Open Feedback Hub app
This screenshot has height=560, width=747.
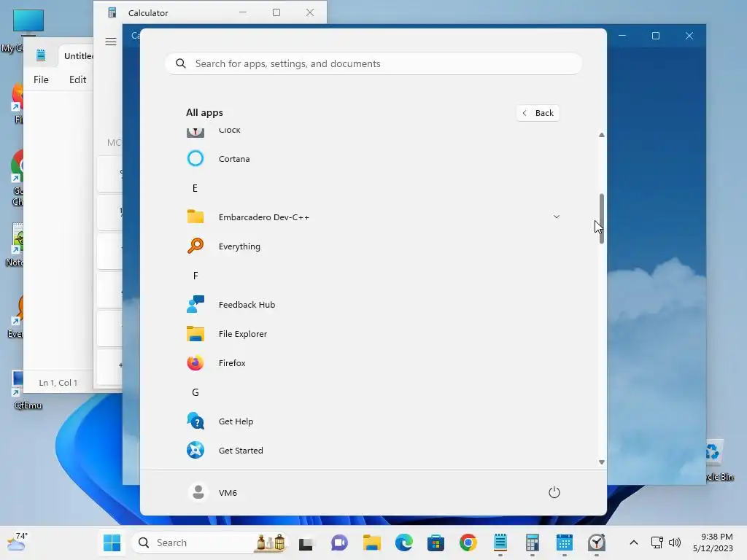tap(373, 304)
